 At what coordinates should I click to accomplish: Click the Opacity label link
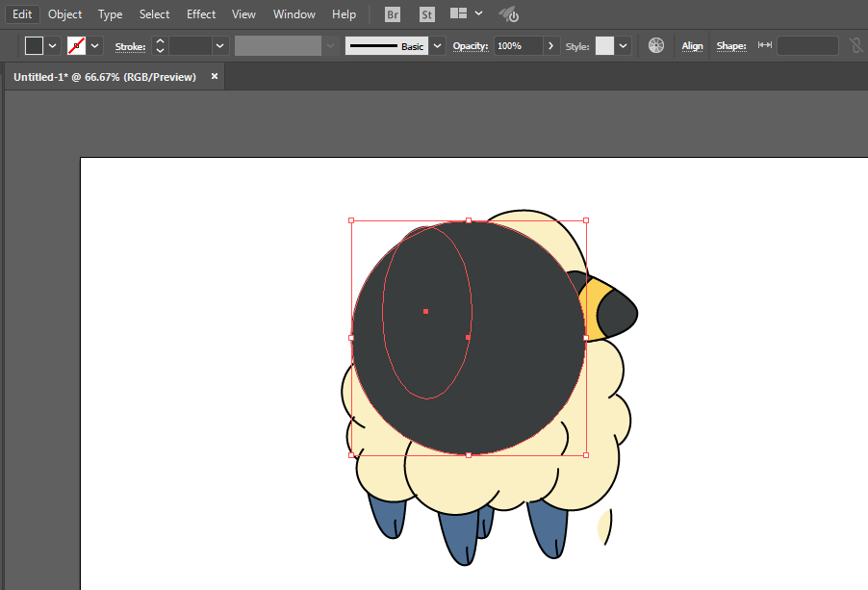[471, 46]
